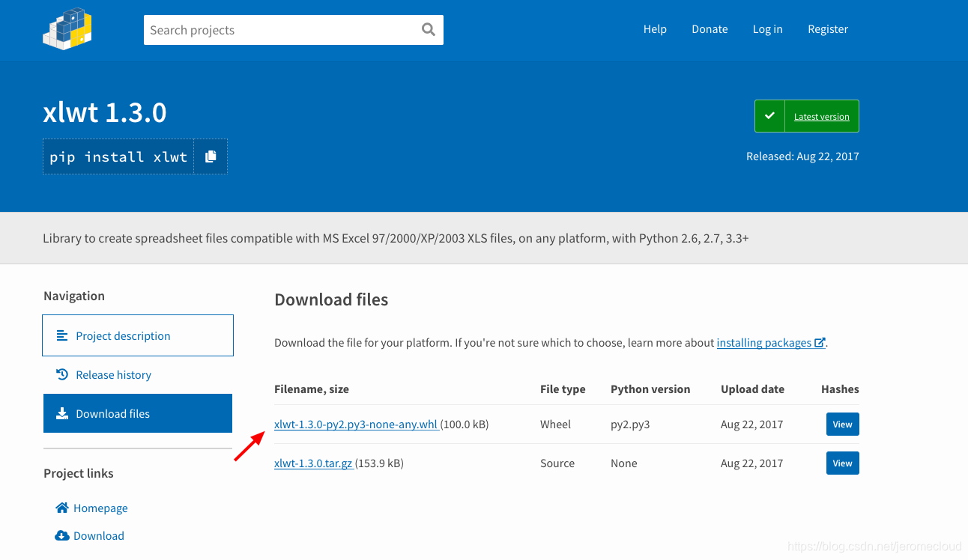Download xlwt-1.3.0.tar.gz source file
Image resolution: width=968 pixels, height=560 pixels.
[313, 463]
